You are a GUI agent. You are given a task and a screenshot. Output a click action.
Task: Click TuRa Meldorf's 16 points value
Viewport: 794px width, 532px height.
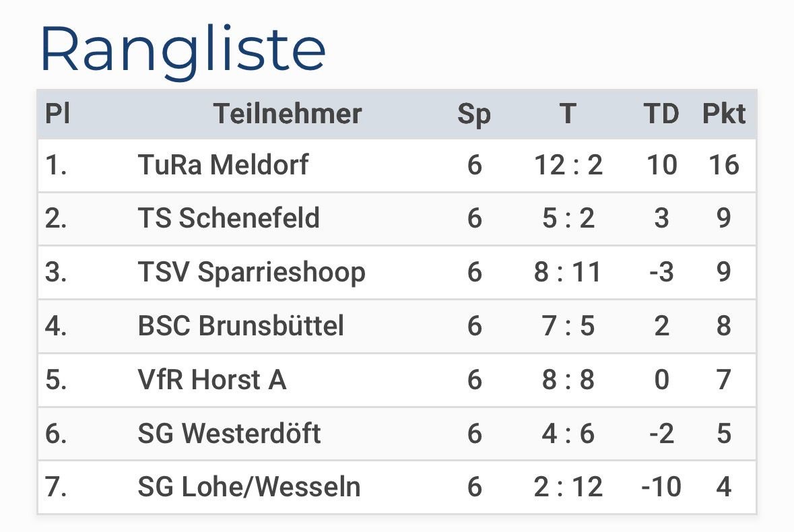[x=724, y=165]
